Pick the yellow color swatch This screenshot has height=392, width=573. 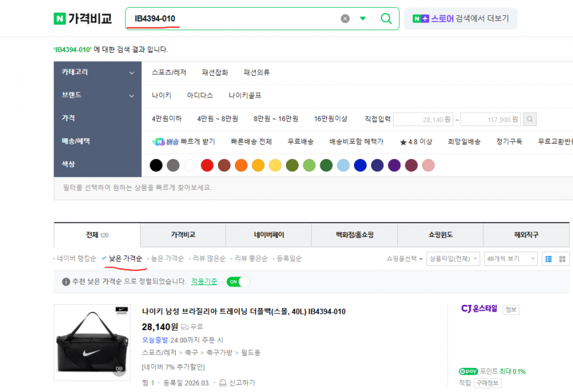[275, 165]
